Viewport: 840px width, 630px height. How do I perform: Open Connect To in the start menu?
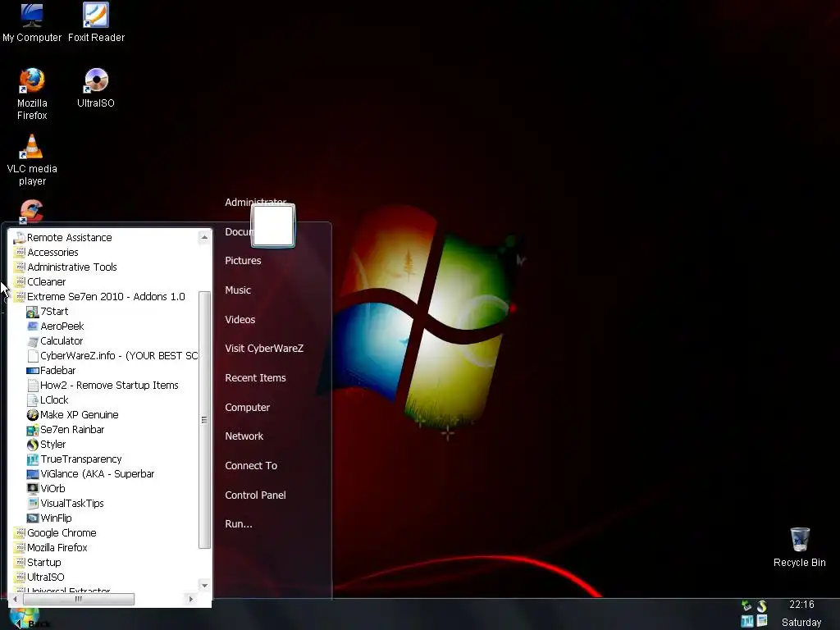pos(251,466)
